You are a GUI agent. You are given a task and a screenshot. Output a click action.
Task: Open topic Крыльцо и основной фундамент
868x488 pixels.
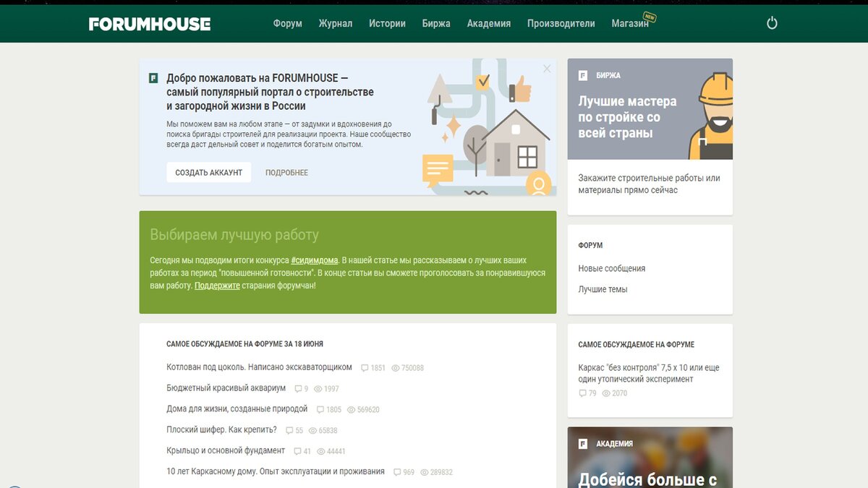226,451
